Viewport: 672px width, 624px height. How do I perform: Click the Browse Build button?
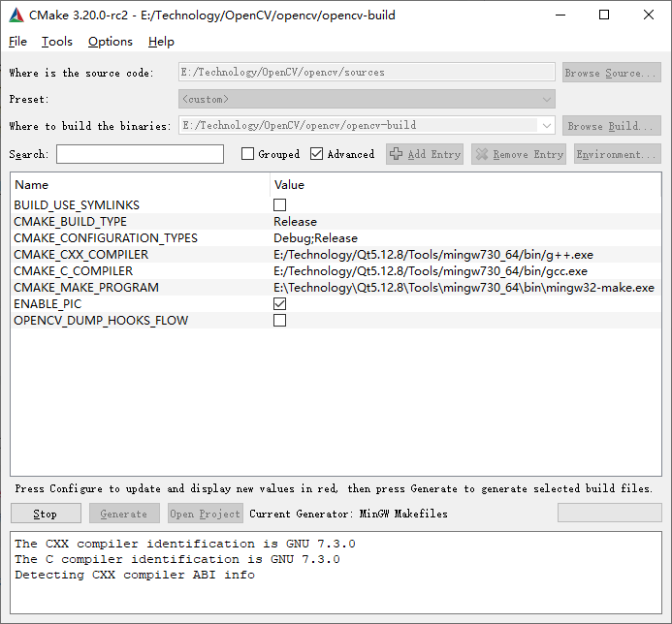[612, 126]
